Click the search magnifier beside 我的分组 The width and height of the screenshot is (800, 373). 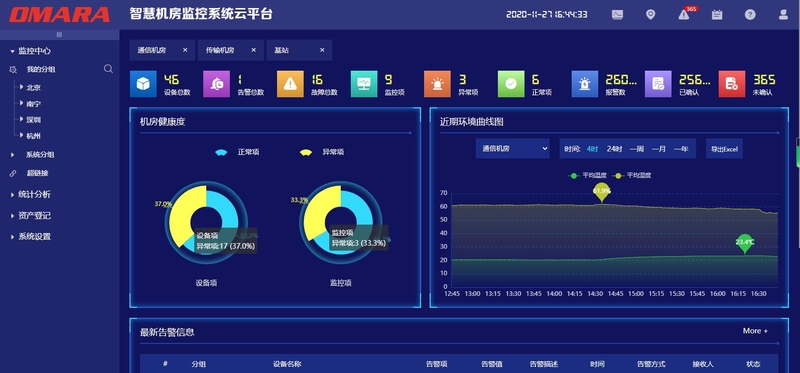coord(108,69)
